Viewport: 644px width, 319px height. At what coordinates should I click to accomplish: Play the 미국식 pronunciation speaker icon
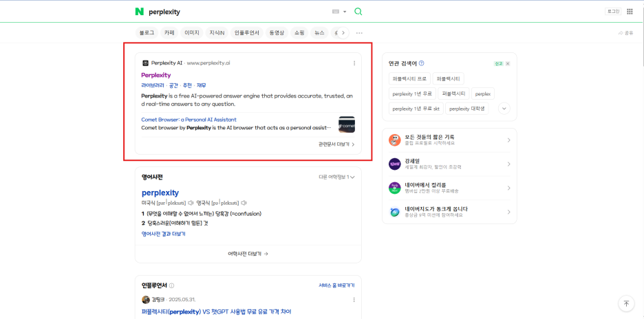tap(191, 203)
